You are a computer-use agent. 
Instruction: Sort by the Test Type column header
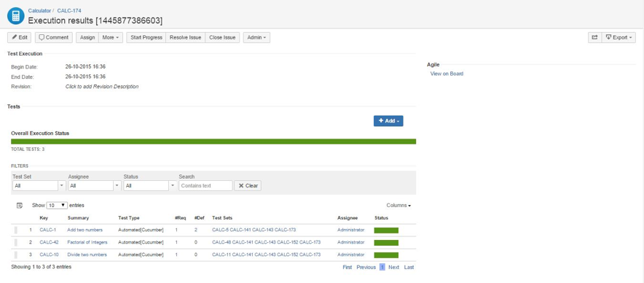[x=128, y=218]
